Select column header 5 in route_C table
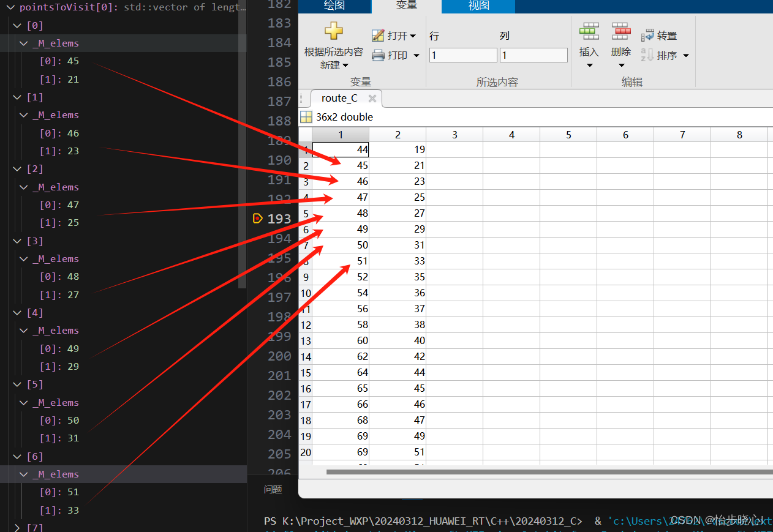Image resolution: width=773 pixels, height=532 pixels. pyautogui.click(x=568, y=135)
